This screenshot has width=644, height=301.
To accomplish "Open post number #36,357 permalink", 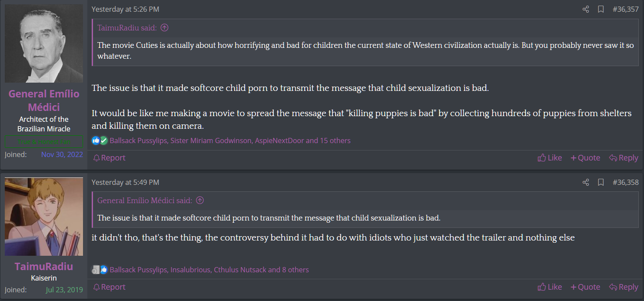I will (625, 9).
